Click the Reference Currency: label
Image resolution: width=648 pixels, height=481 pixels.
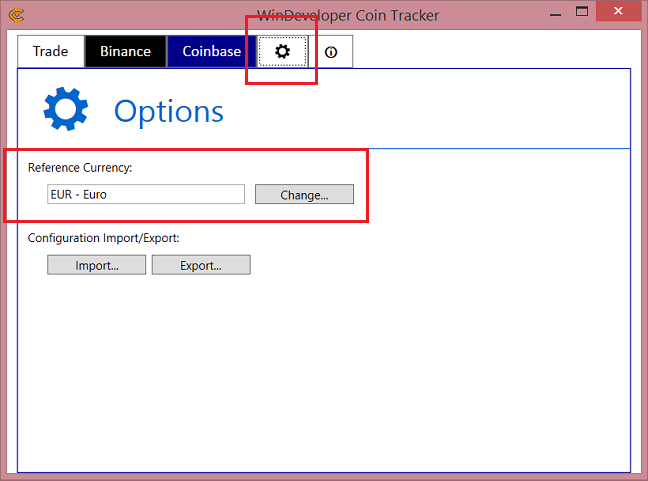(x=80, y=168)
